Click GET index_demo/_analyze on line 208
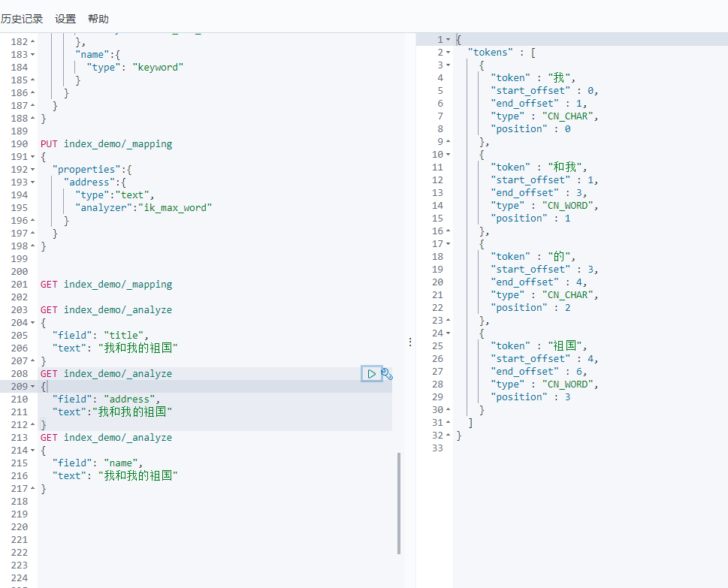The width and height of the screenshot is (728, 588). [x=107, y=374]
